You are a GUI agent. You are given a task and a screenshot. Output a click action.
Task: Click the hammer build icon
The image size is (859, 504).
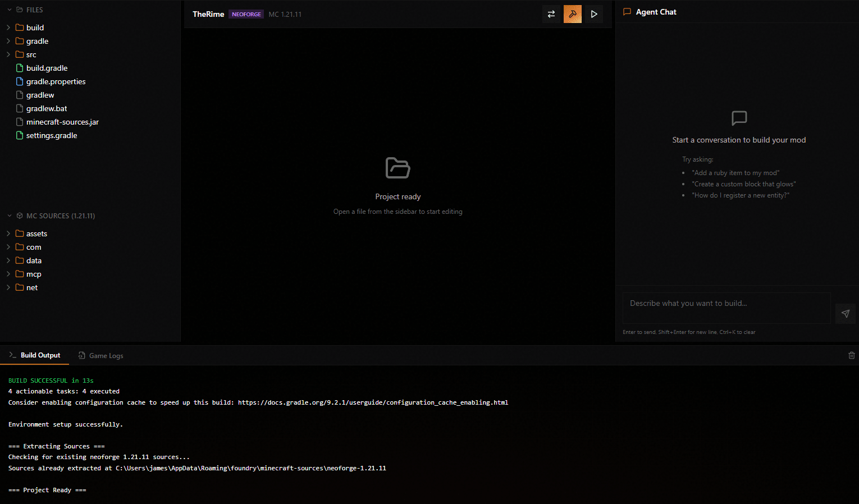(x=572, y=14)
